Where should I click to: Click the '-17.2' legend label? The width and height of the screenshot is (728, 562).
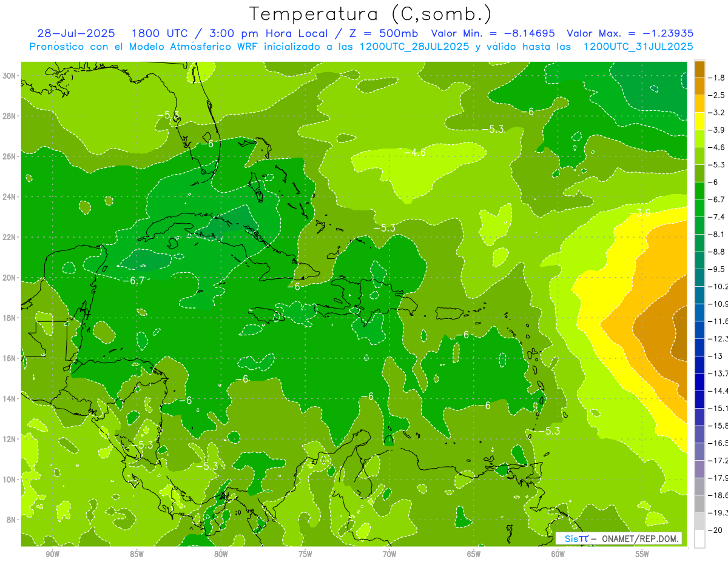pos(718,460)
